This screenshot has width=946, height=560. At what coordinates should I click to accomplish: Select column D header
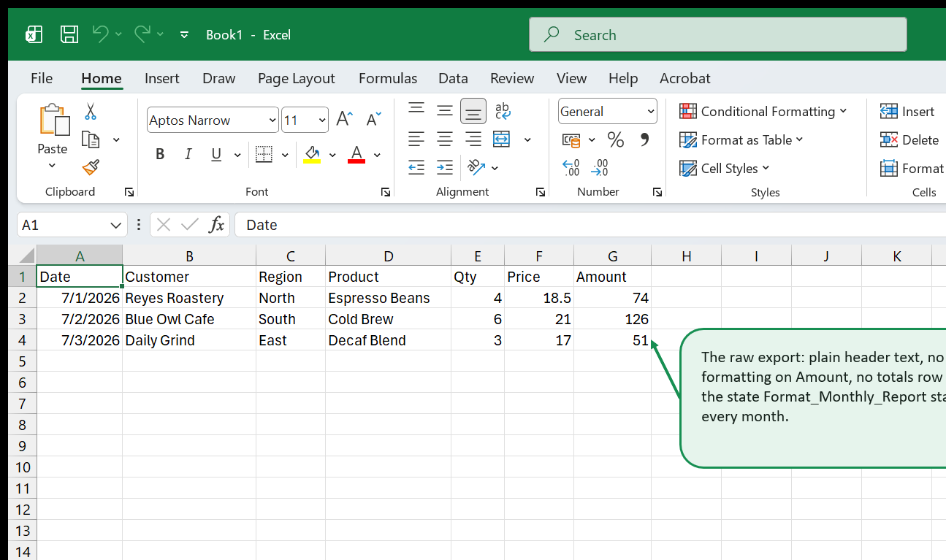click(389, 256)
